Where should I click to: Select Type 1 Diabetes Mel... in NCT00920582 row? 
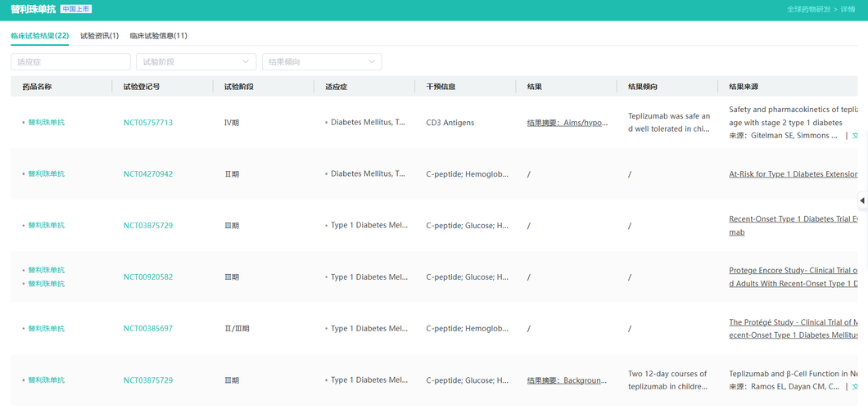[369, 277]
